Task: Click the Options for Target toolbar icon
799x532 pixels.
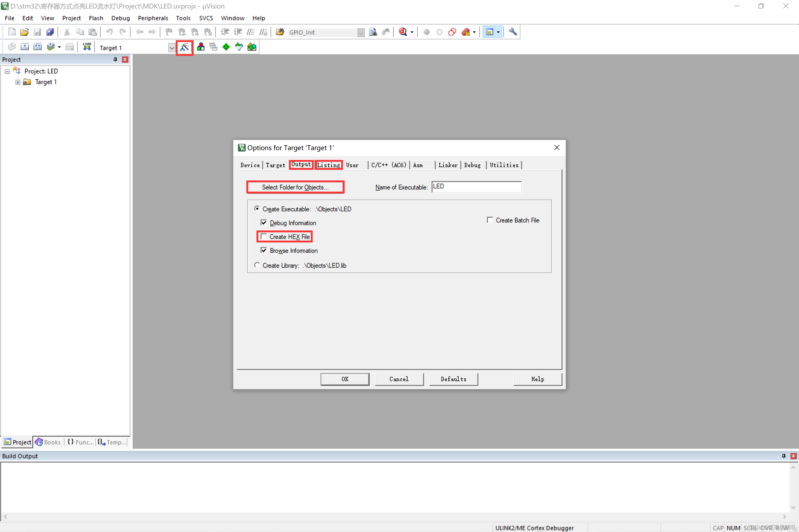Action: 184,47
